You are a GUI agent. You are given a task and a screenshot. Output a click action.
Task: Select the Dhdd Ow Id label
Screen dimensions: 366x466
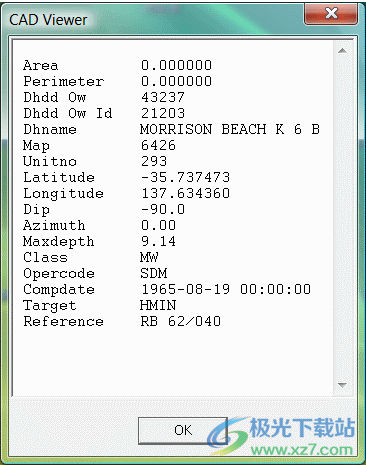(68, 113)
